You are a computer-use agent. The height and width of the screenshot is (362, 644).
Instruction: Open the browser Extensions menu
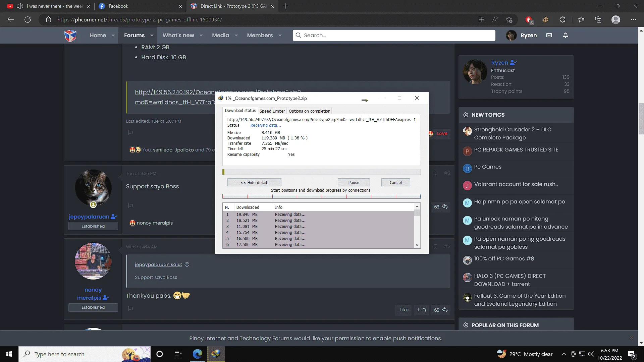coord(563,19)
